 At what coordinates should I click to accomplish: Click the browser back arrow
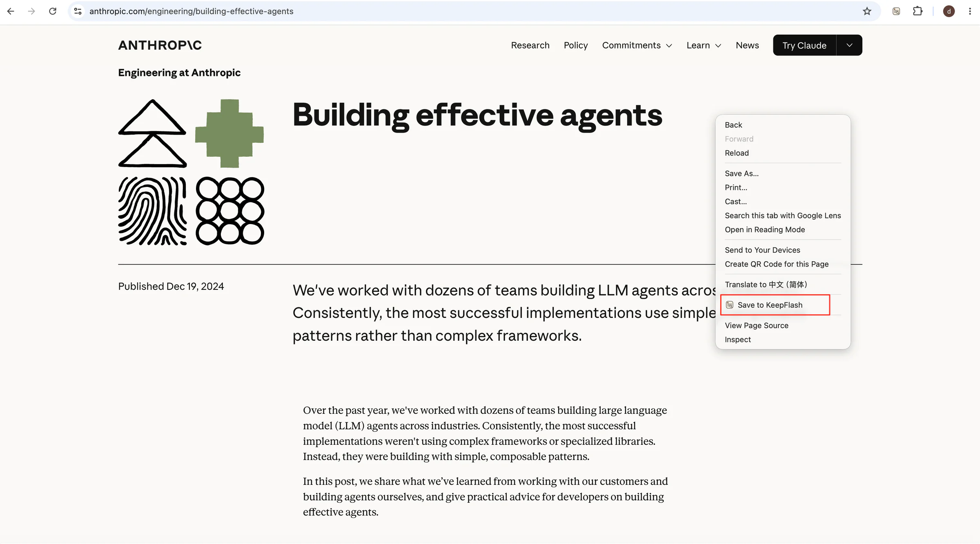pyautogui.click(x=11, y=11)
